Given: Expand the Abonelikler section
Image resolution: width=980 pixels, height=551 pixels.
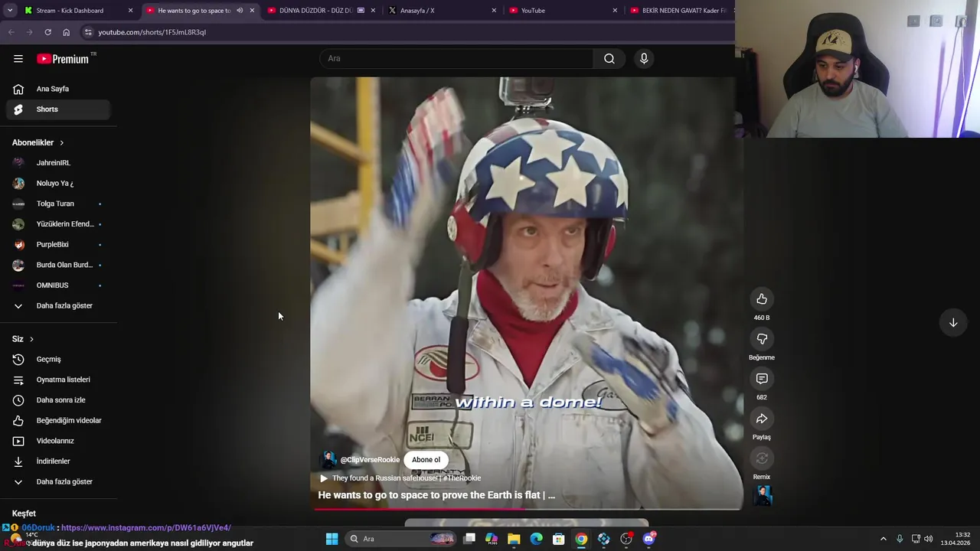Looking at the screenshot, I should pos(38,142).
